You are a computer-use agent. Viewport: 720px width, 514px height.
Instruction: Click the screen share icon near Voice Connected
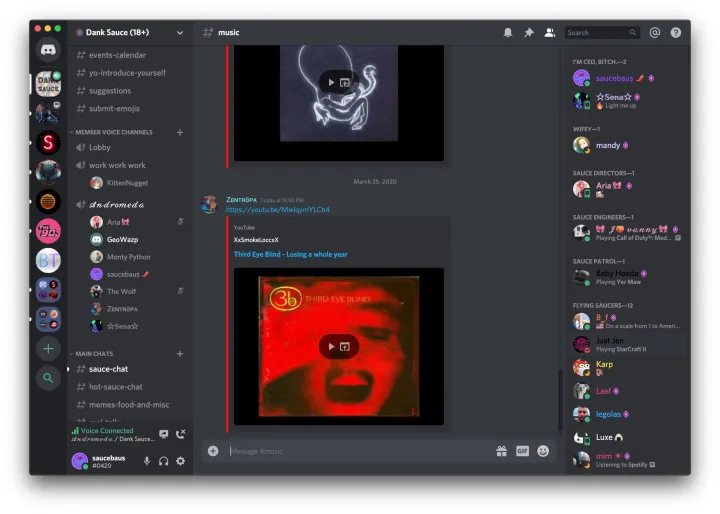163,434
